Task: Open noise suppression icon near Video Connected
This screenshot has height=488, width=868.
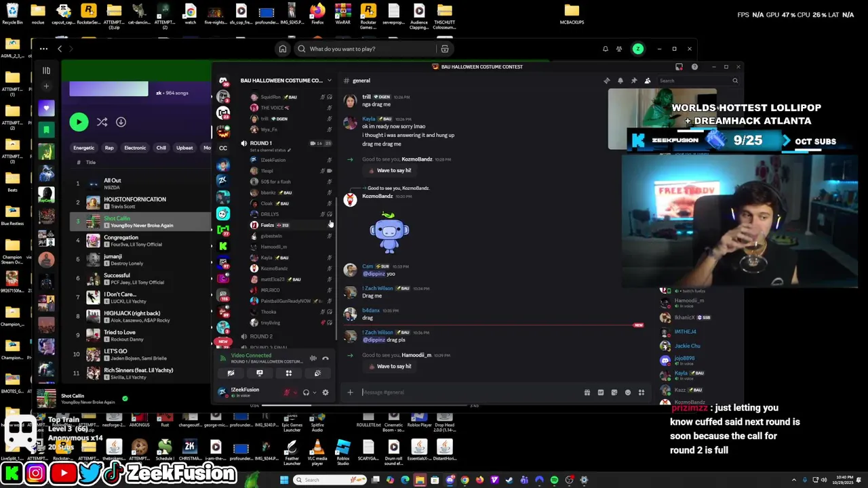Action: pyautogui.click(x=313, y=358)
